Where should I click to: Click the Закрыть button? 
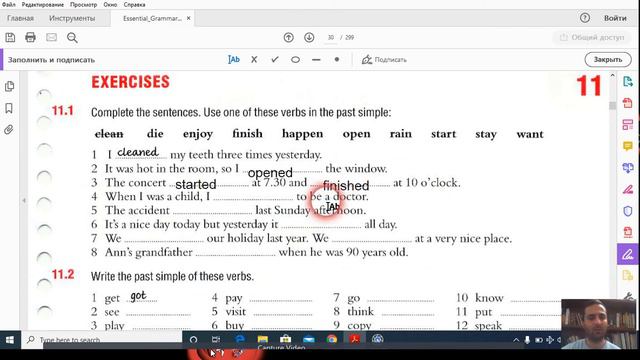(x=608, y=60)
